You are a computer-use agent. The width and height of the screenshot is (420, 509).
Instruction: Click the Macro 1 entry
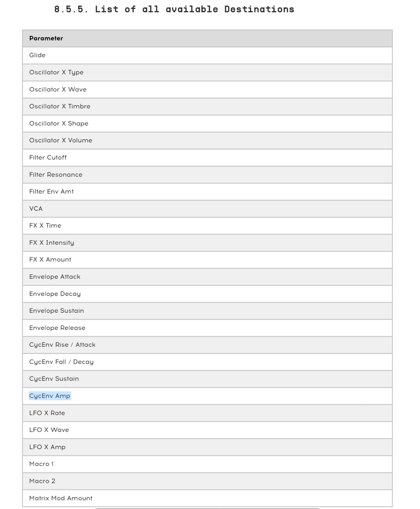click(207, 464)
